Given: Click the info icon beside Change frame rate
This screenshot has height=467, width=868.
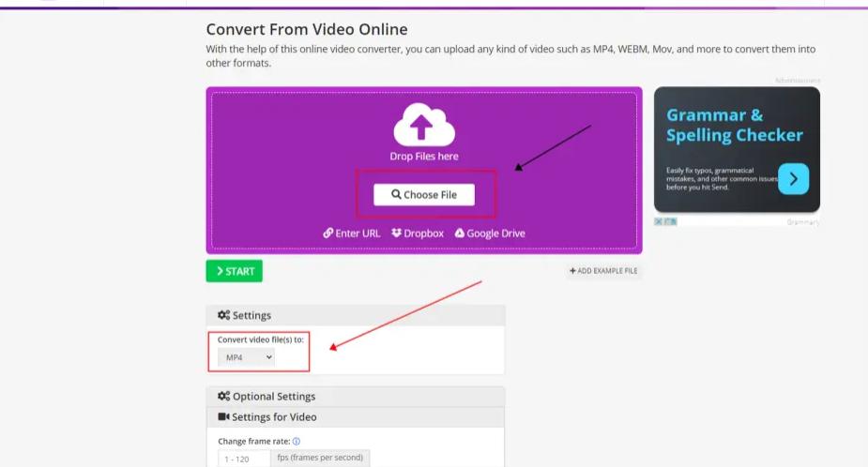Looking at the screenshot, I should (x=297, y=442).
